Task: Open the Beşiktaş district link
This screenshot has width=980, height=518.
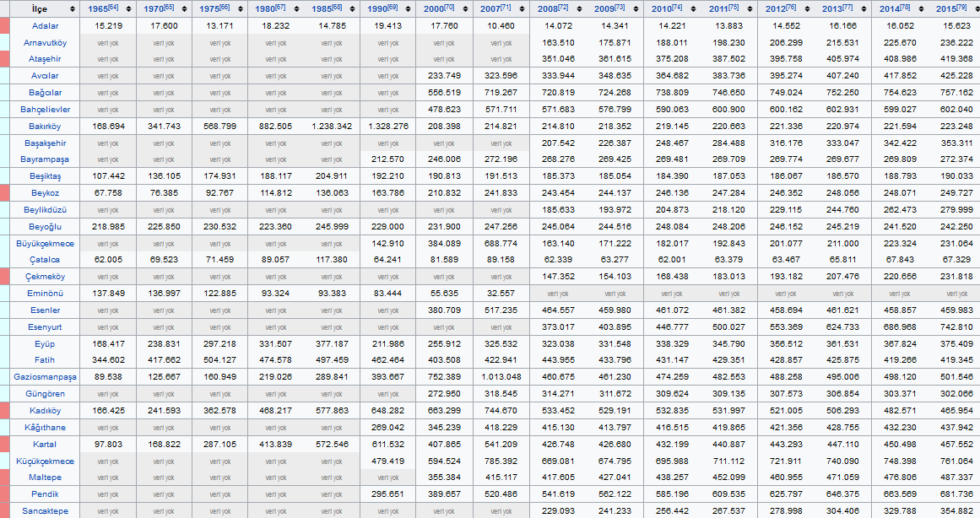Action: coord(46,175)
